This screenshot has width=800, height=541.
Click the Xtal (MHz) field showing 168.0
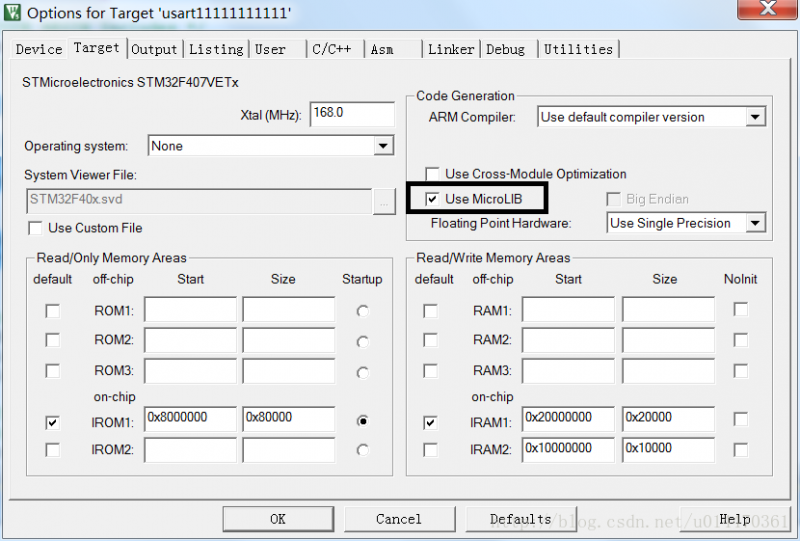coord(352,113)
